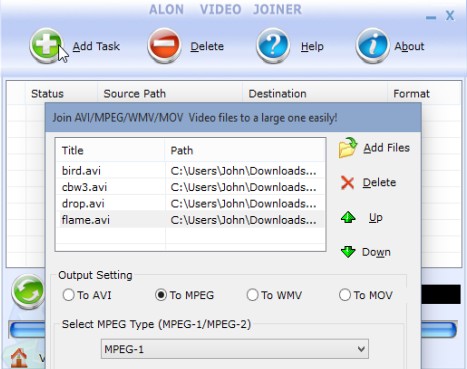This screenshot has height=369, width=467.
Task: Click the home icon at the bottom left
Action: coord(19,357)
